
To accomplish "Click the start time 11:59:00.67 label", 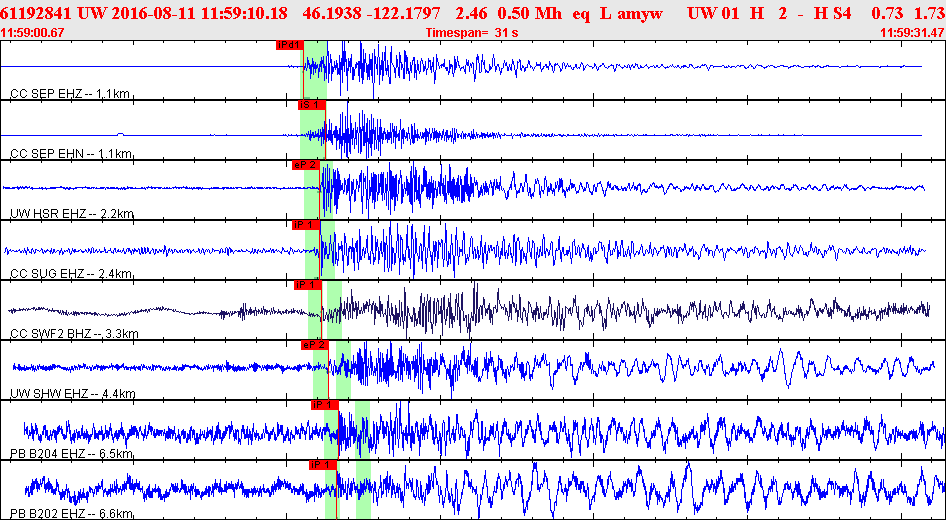I will (x=33, y=33).
